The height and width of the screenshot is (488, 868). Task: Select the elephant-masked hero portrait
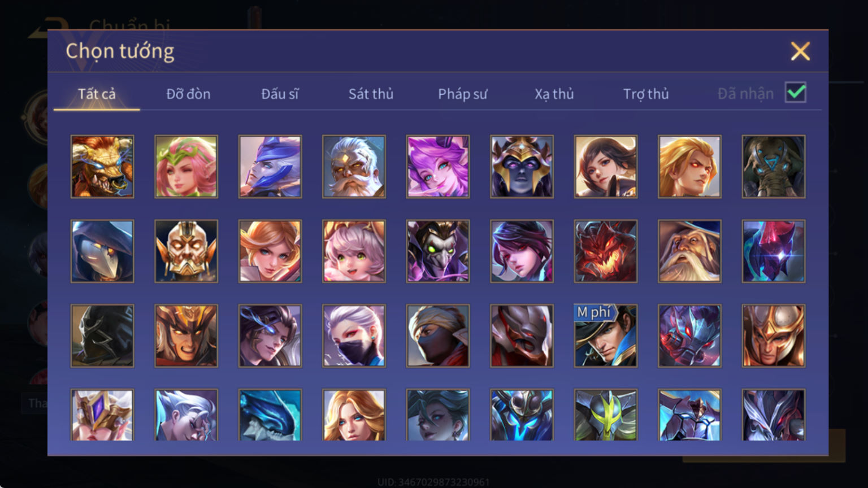click(774, 167)
